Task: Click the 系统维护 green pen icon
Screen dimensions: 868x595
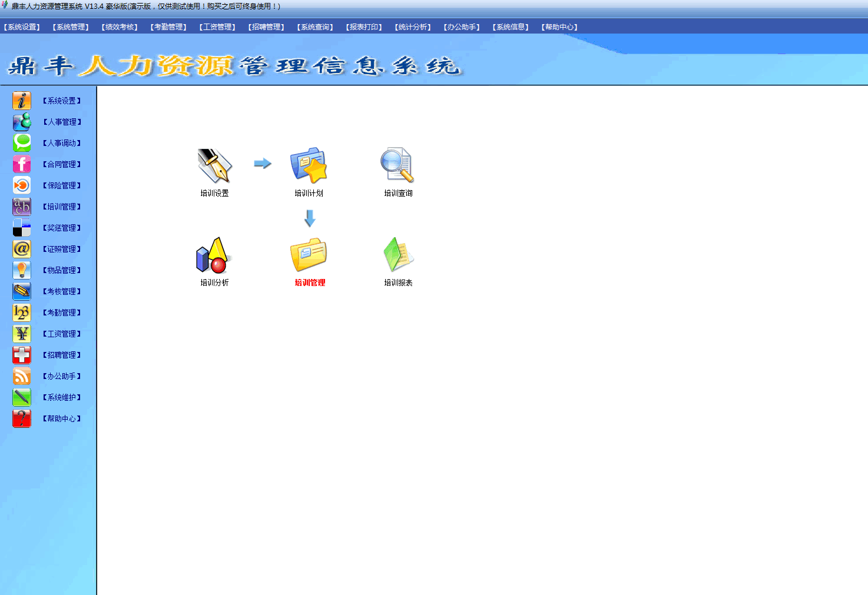Action: click(22, 397)
